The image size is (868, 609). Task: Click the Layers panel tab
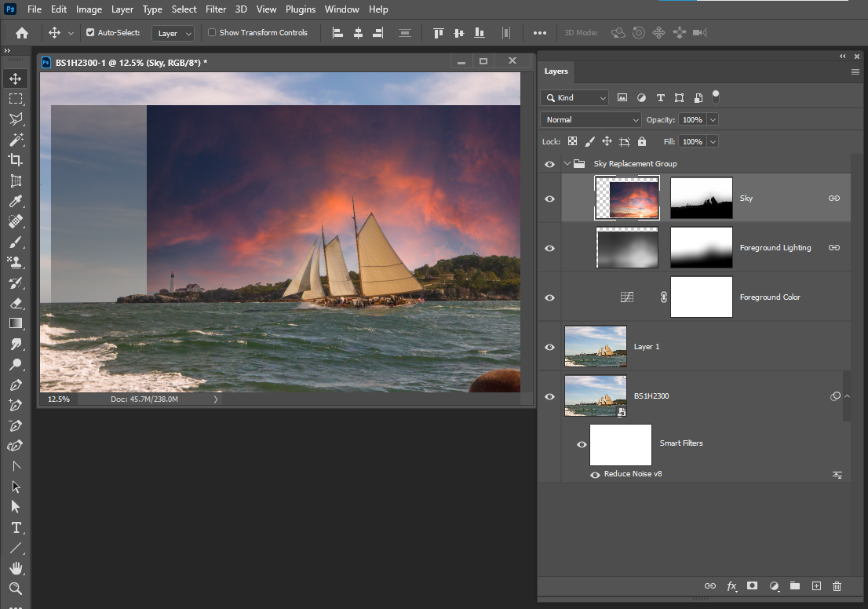556,71
